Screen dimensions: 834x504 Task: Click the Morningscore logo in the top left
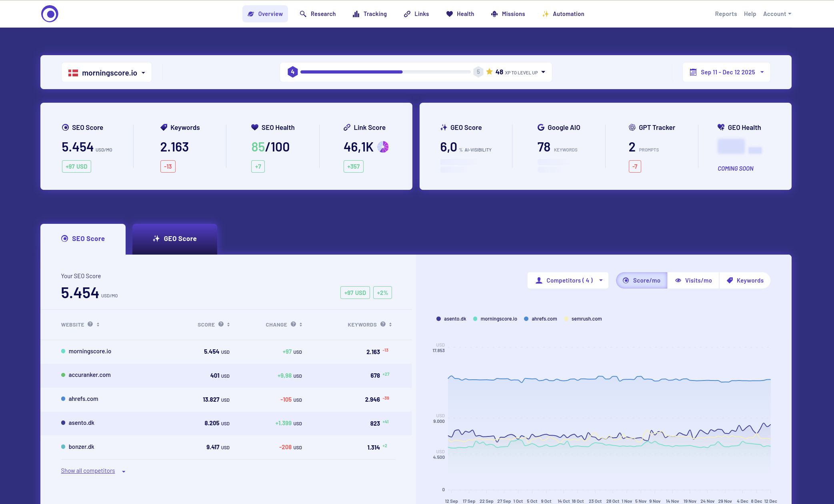pyautogui.click(x=50, y=14)
